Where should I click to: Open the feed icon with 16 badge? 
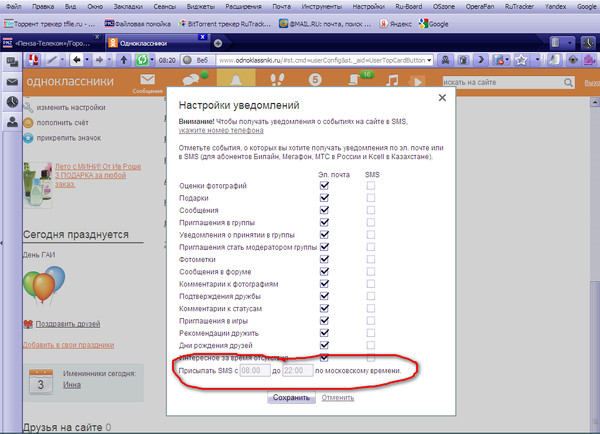point(354,80)
